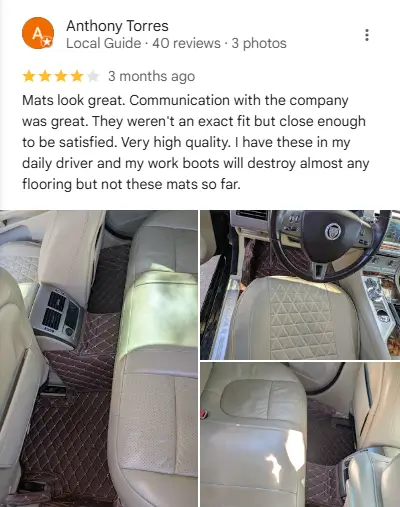Open the steering wheel driver seat photo
The width and height of the screenshot is (400, 507).
pyautogui.click(x=300, y=284)
